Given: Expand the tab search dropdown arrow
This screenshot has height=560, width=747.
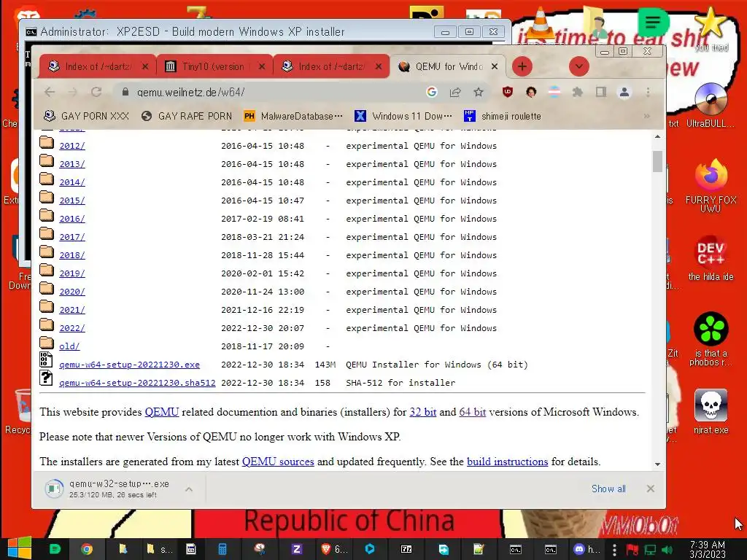Looking at the screenshot, I should (x=578, y=66).
